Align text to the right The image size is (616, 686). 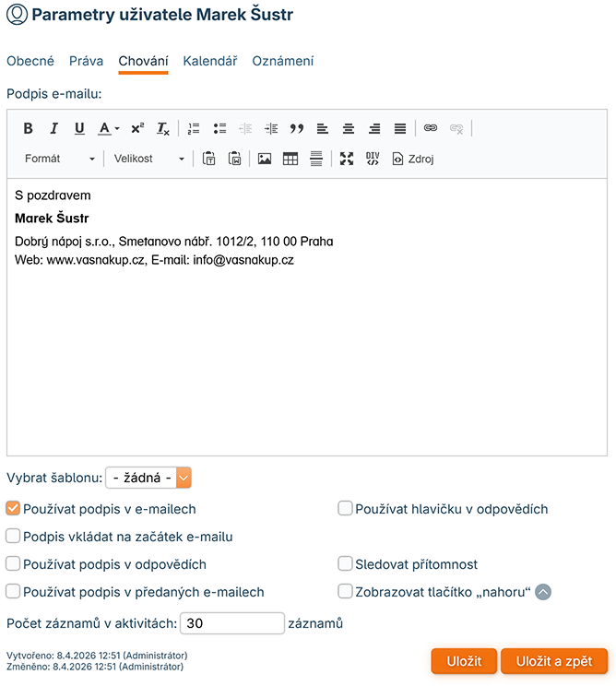click(374, 129)
